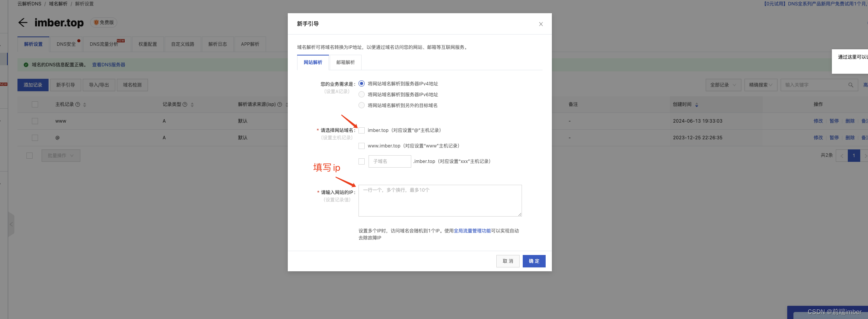
Task: Open 全局流量管理功能 link
Action: click(472, 231)
